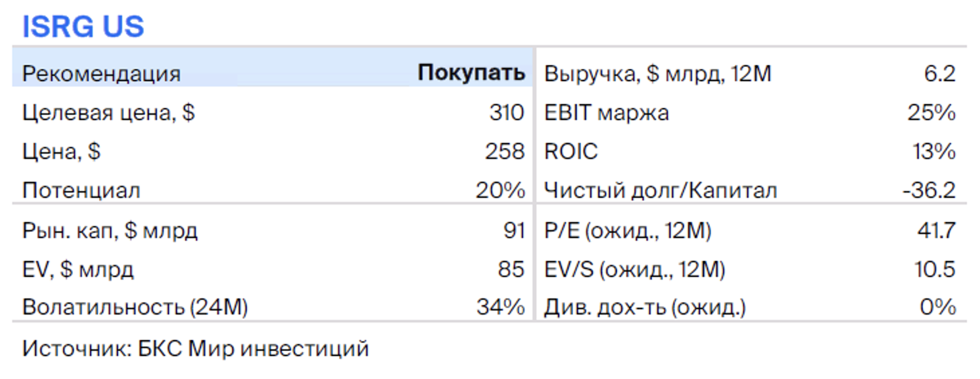
Task: Select the Рын. кап, $ млрд label
Action: tap(110, 231)
